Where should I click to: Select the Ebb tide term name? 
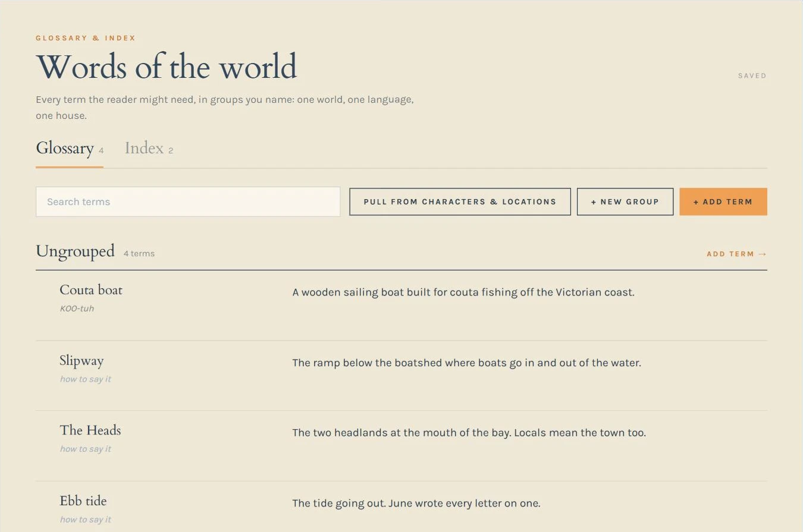[x=83, y=501]
